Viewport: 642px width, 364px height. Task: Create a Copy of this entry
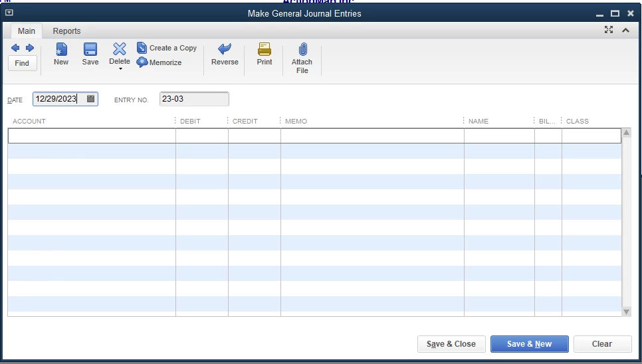click(x=167, y=48)
